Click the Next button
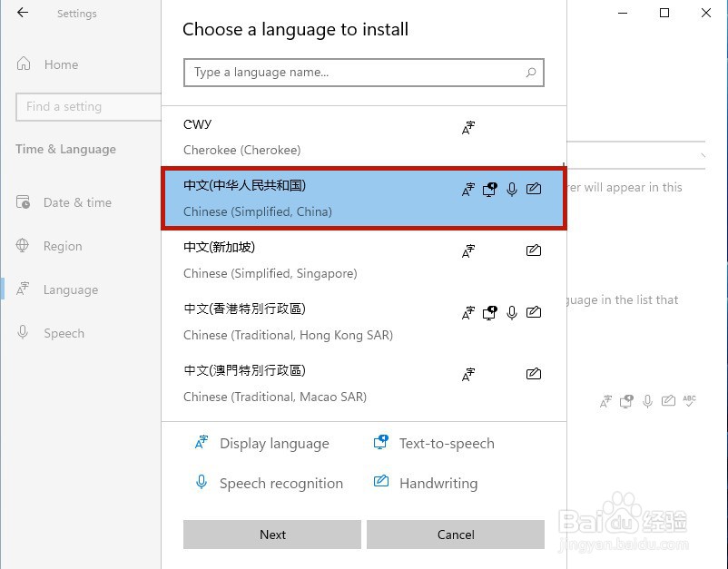Screen dimensions: 728x569 tap(272, 535)
